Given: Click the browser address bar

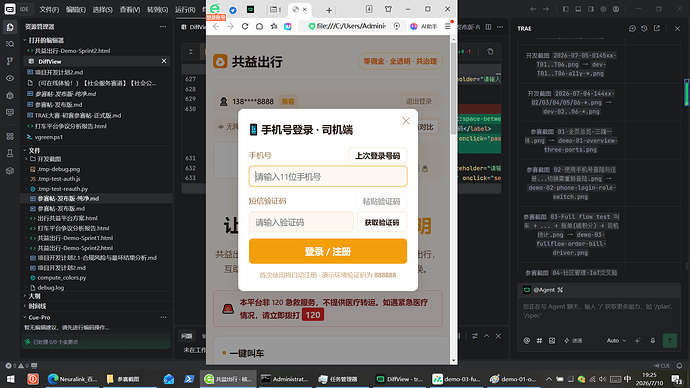Looking at the screenshot, I should pyautogui.click(x=351, y=26).
